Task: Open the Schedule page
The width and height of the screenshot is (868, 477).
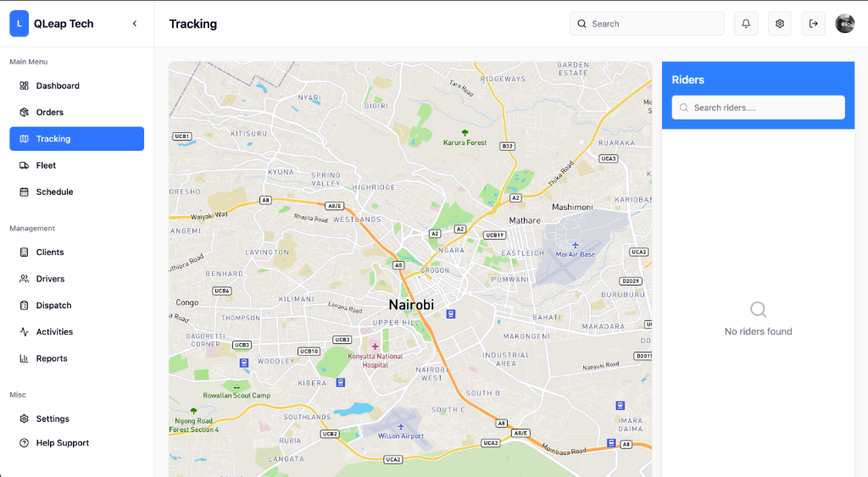Action: (x=54, y=191)
